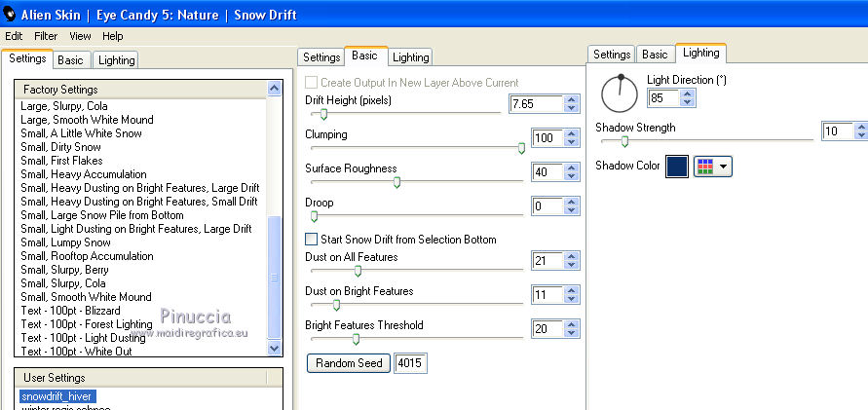
Task: Select preset Small, Slurpy, Berry
Action: pyautogui.click(x=64, y=270)
